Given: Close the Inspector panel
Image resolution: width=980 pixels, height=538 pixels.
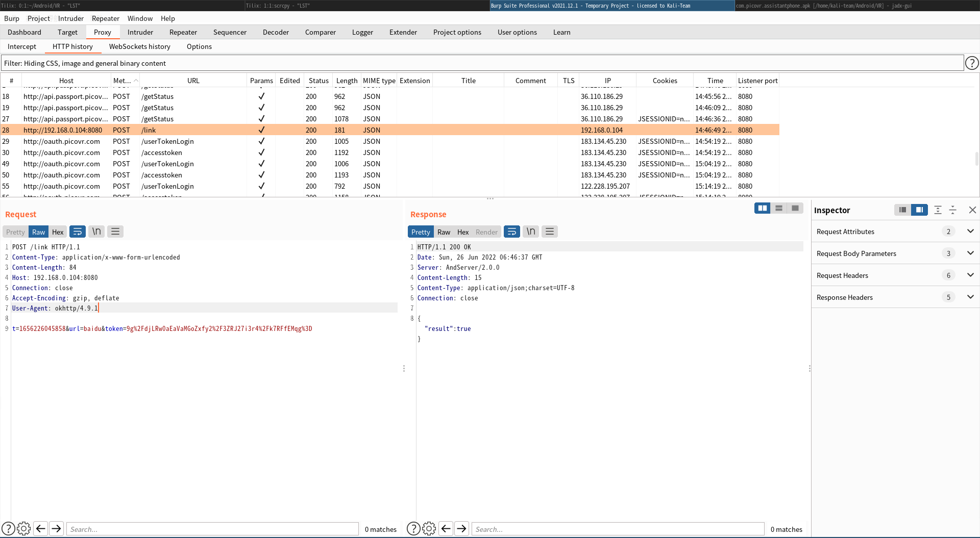Looking at the screenshot, I should point(972,210).
